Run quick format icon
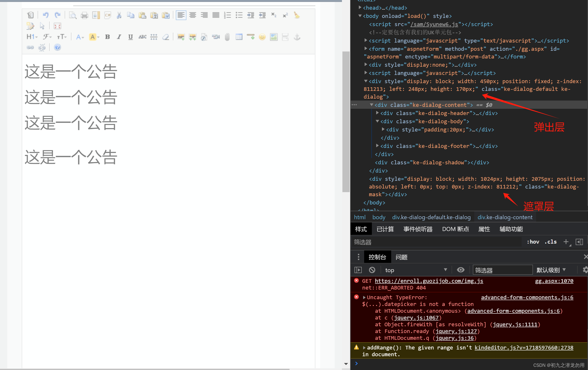This screenshot has height=370, width=588. coord(30,26)
